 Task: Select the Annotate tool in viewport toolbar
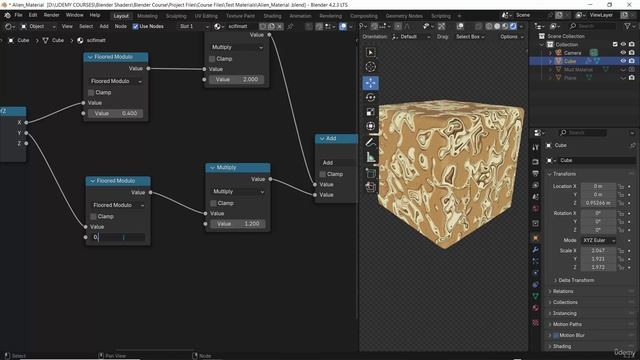pyautogui.click(x=371, y=142)
